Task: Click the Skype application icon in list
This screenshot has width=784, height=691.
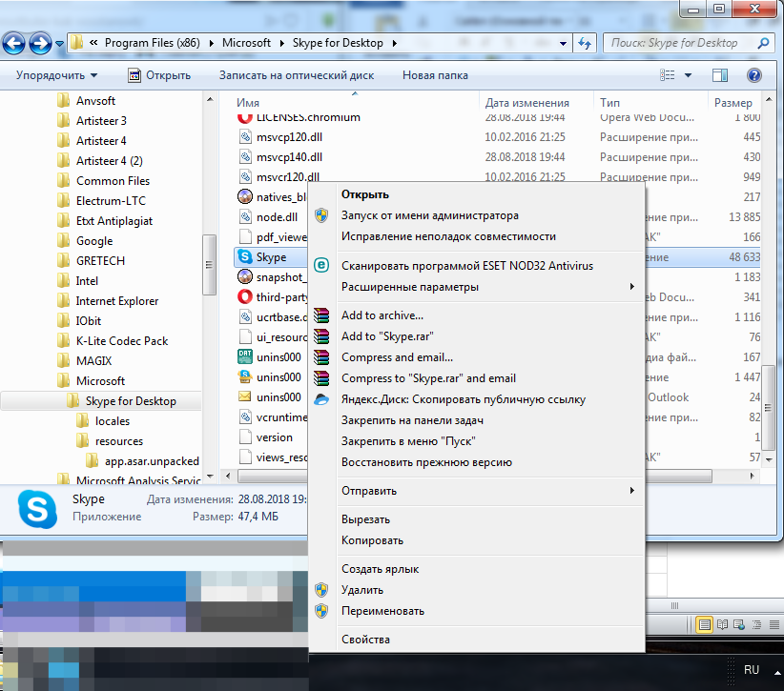Action: coord(245,256)
